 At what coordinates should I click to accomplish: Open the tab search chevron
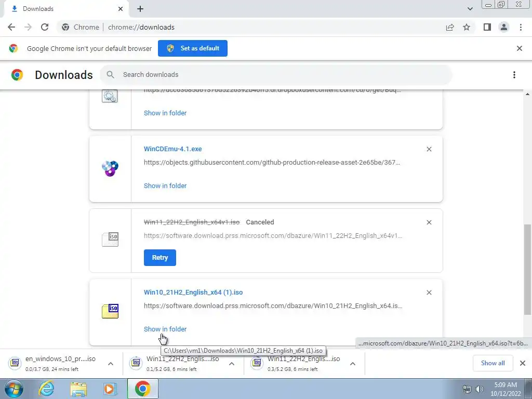pos(470,9)
